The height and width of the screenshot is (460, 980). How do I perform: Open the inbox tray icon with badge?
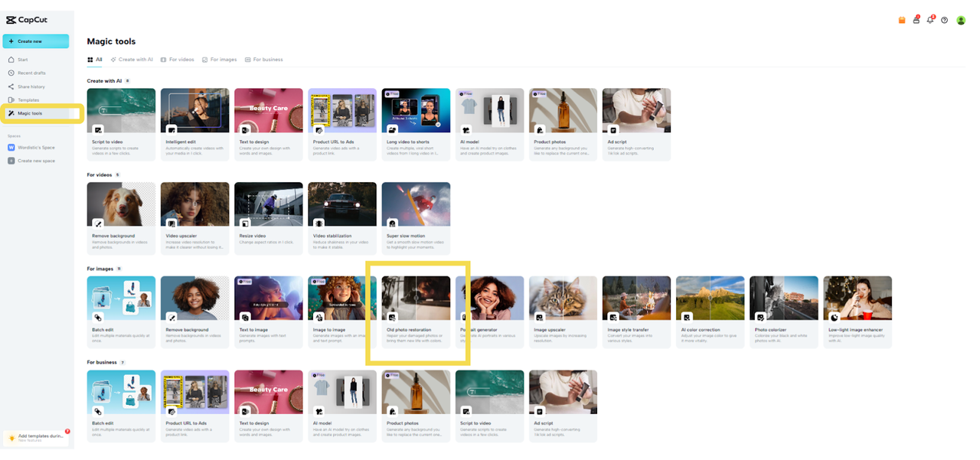[916, 20]
